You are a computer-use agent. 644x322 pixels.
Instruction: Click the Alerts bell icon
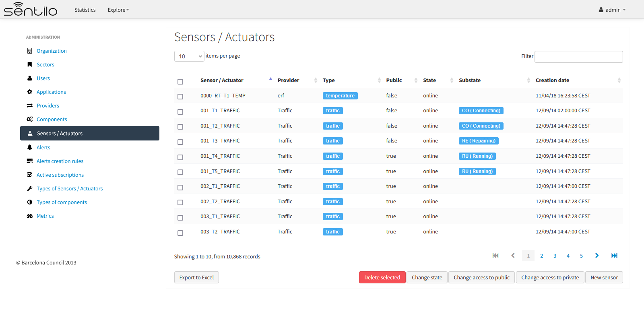click(29, 147)
